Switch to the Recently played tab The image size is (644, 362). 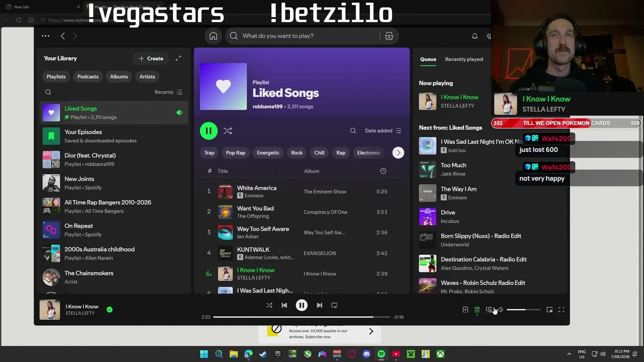pos(464,59)
